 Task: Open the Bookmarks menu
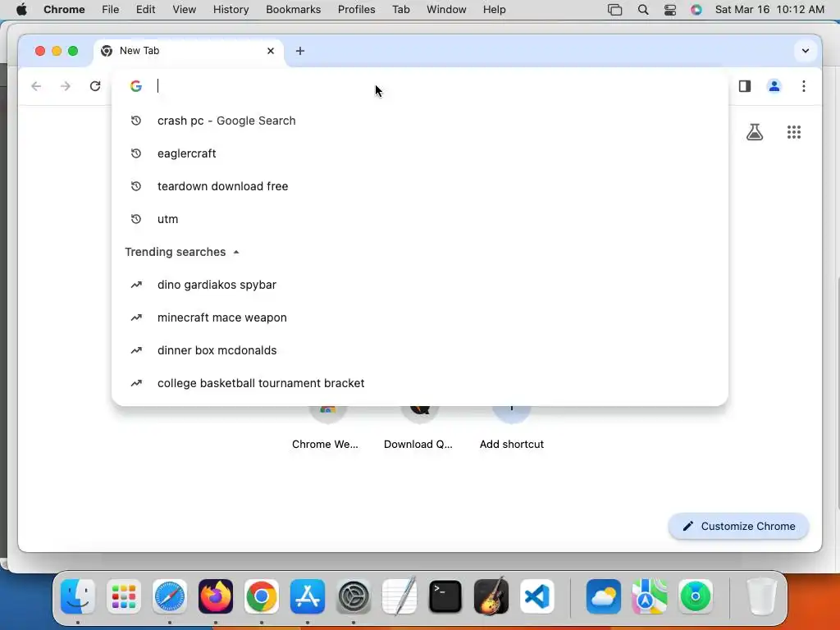coord(293,10)
